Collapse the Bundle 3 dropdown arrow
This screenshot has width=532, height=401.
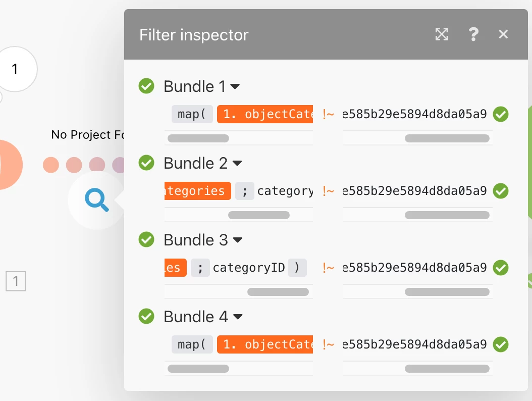(237, 240)
